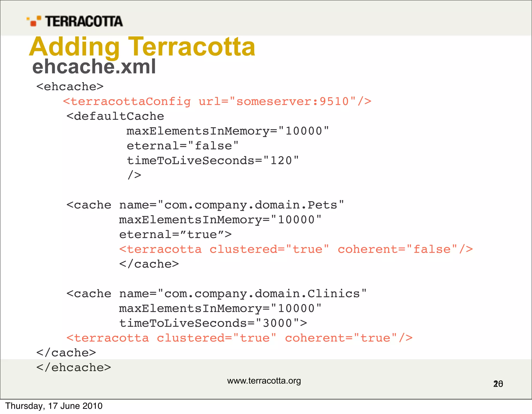Click the Terracotta logo
Screen dimensions: 532x414
75,21
